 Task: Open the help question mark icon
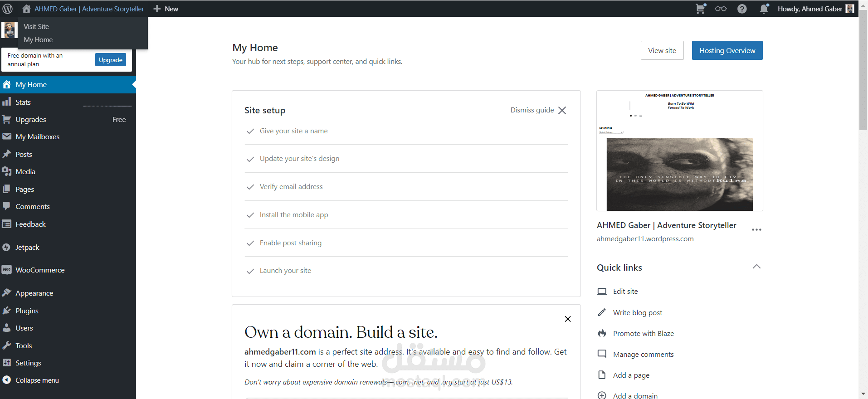click(742, 9)
